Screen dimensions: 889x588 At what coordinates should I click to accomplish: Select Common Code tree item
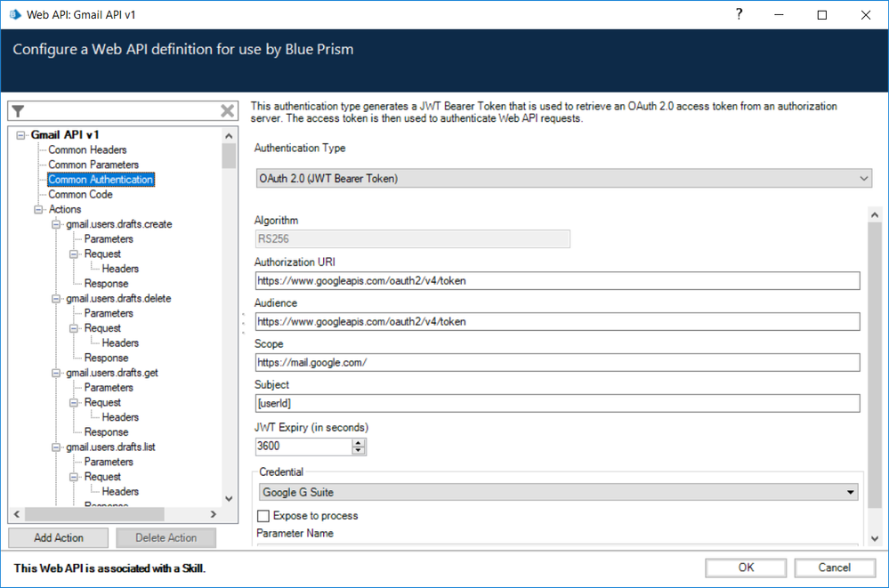(80, 195)
